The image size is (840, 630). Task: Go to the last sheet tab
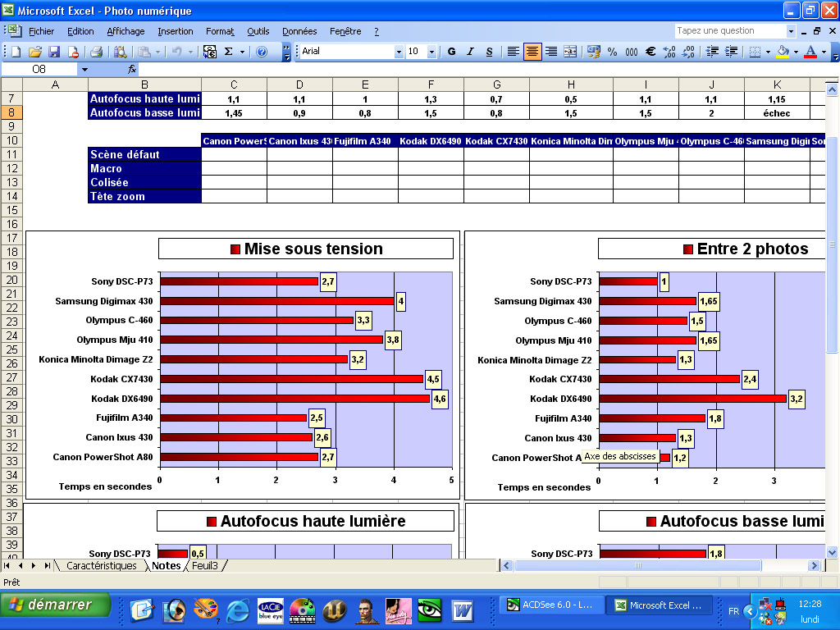point(48,566)
